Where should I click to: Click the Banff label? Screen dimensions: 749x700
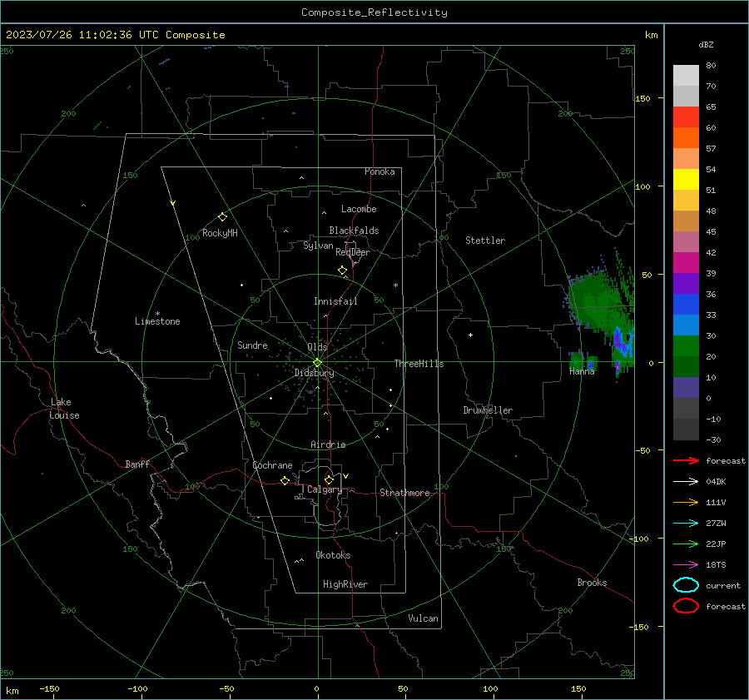[x=137, y=464]
